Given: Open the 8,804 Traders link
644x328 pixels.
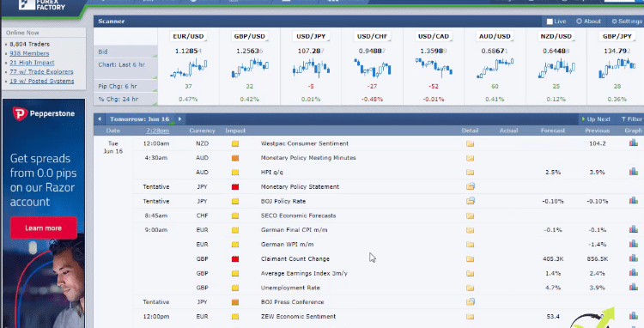Looking at the screenshot, I should coord(29,45).
